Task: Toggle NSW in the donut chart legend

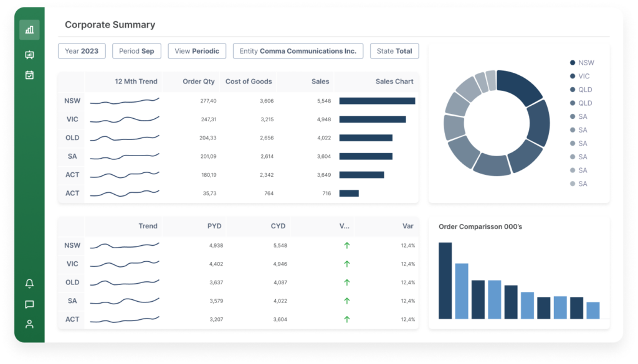Action: (x=582, y=62)
